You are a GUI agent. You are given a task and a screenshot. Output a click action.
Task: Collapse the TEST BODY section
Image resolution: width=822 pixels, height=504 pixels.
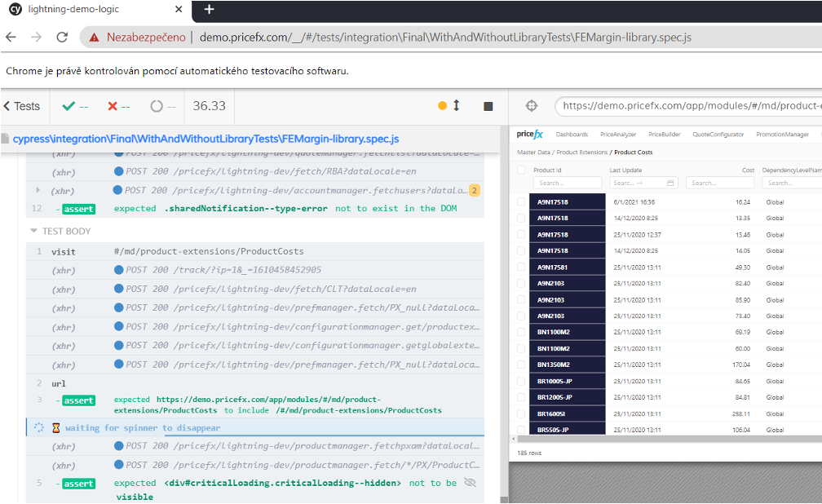[34, 231]
